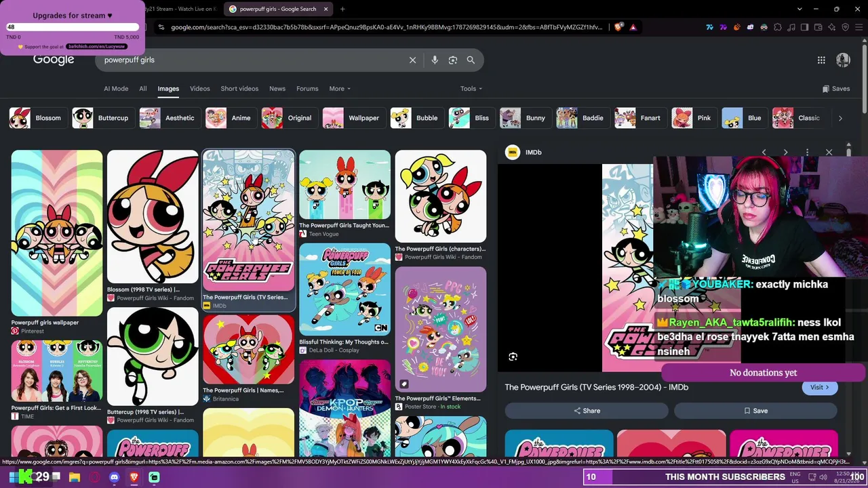Image resolution: width=868 pixels, height=488 pixels.
Task: Open the Saves collection link
Action: point(835,89)
